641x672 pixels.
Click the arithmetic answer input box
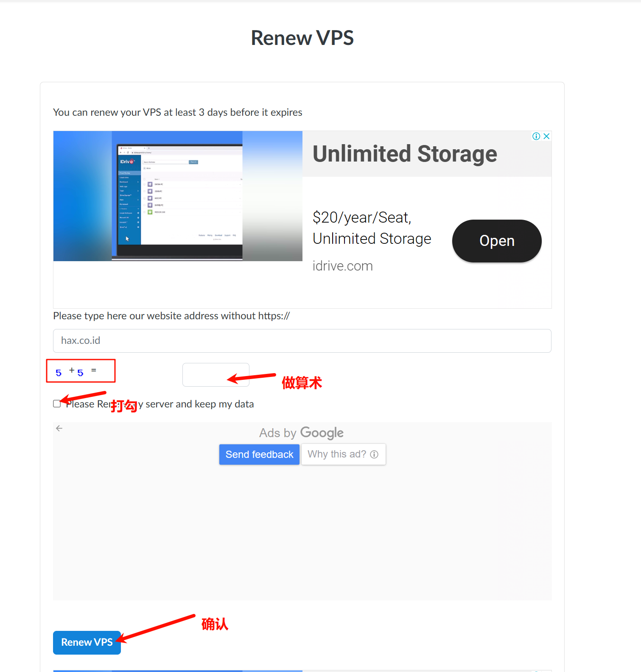pos(216,375)
